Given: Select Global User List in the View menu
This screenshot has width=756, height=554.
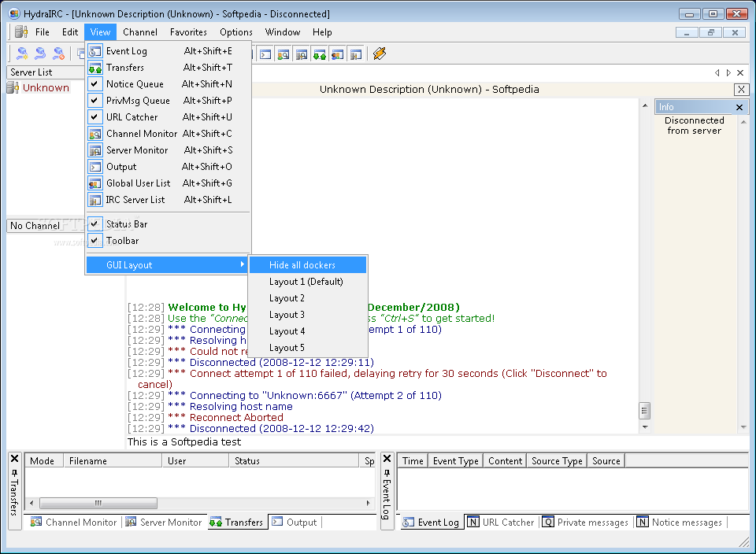Looking at the screenshot, I should 169,183.
